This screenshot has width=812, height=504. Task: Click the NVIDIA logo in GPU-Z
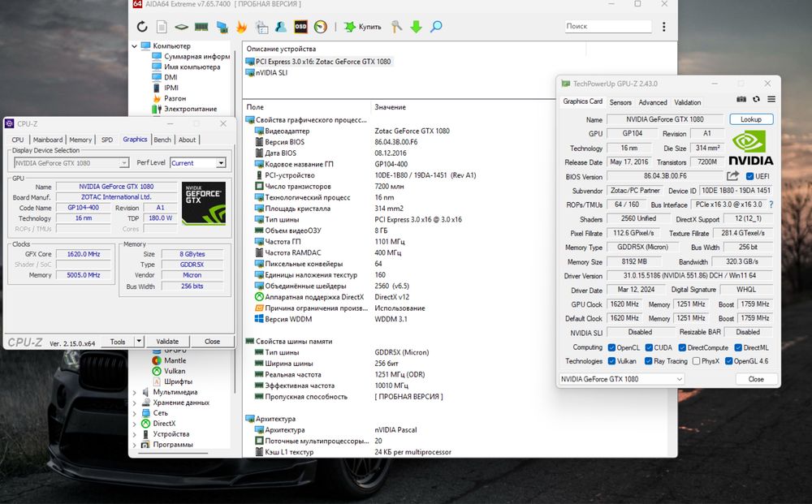click(x=750, y=148)
